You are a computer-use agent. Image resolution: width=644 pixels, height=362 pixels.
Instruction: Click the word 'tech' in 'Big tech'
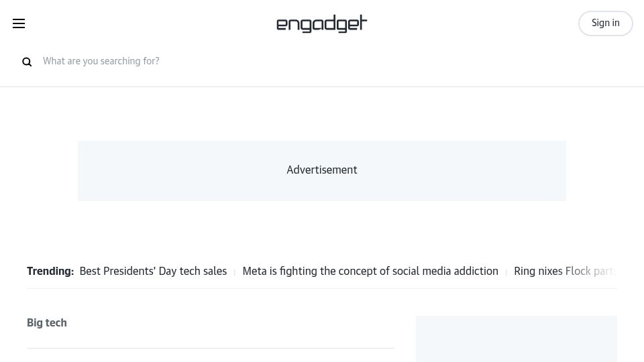click(x=56, y=322)
